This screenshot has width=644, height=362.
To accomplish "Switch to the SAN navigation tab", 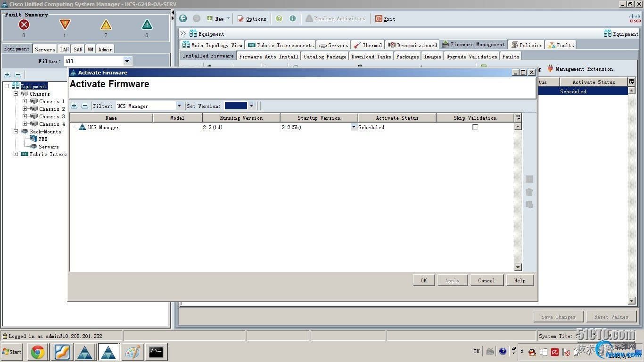I will tap(78, 49).
